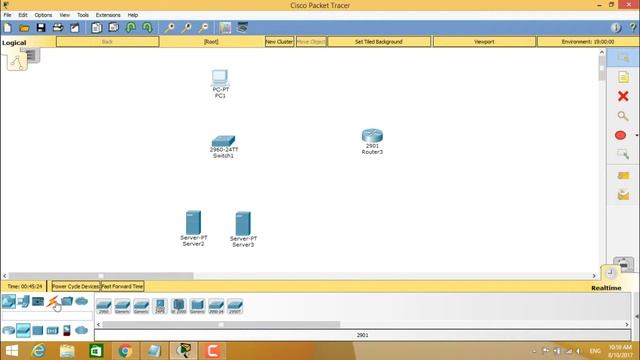Click the Viewport button

[x=484, y=42]
